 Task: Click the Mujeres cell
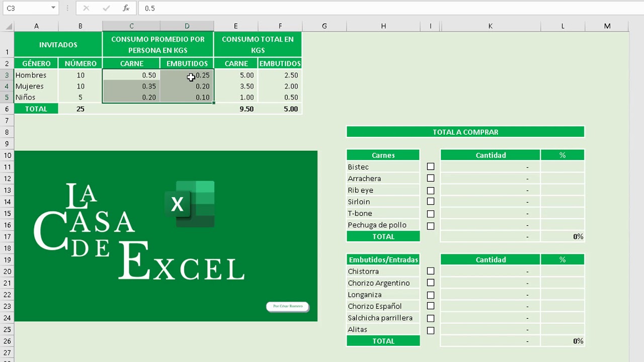pyautogui.click(x=36, y=86)
